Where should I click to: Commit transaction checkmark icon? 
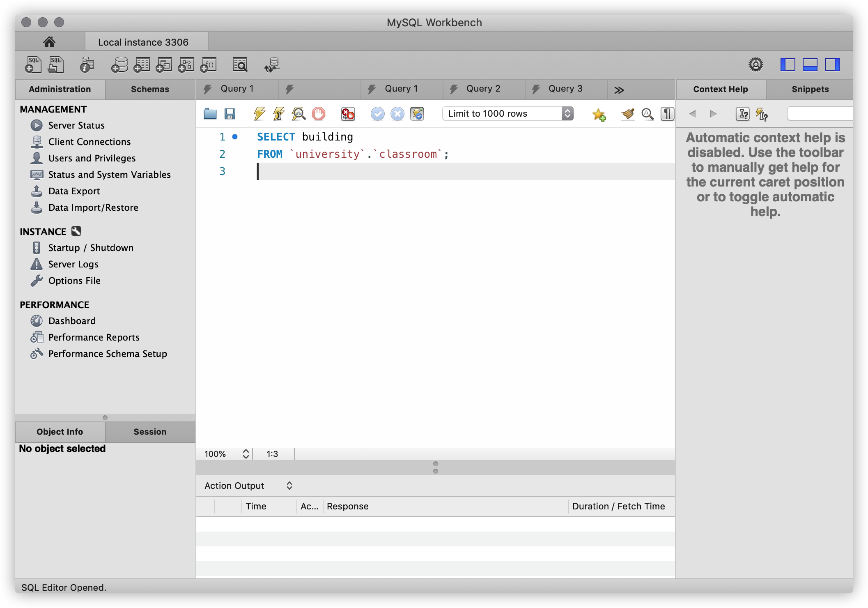tap(377, 114)
